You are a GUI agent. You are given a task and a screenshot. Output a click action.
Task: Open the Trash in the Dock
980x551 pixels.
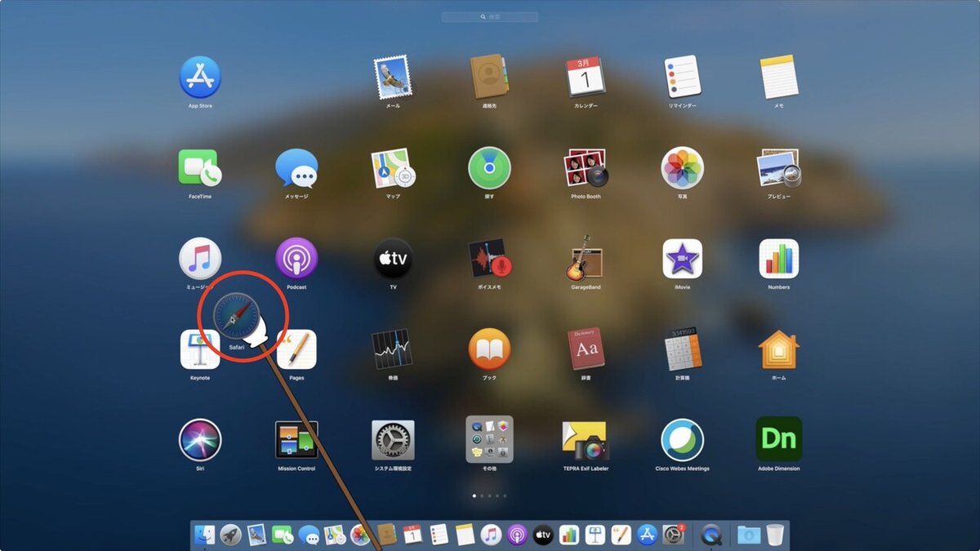pyautogui.click(x=774, y=535)
